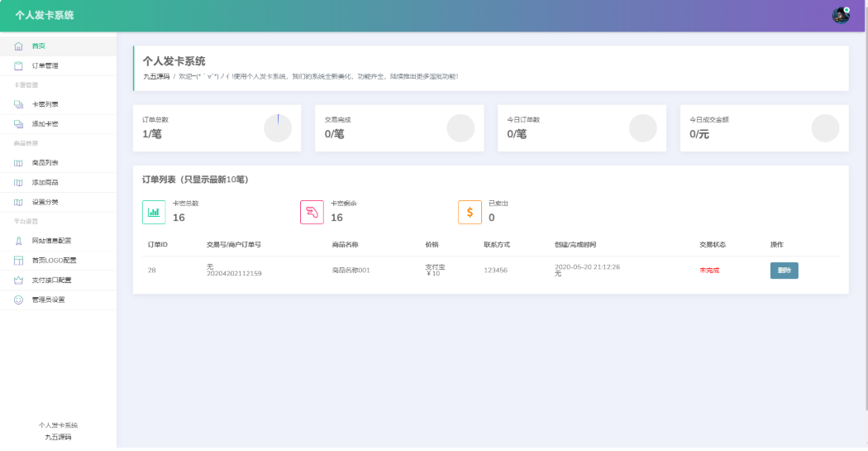Screen dimensions: 868x451
Task: Click the 支付接口配置 crown icon
Action: [x=18, y=280]
